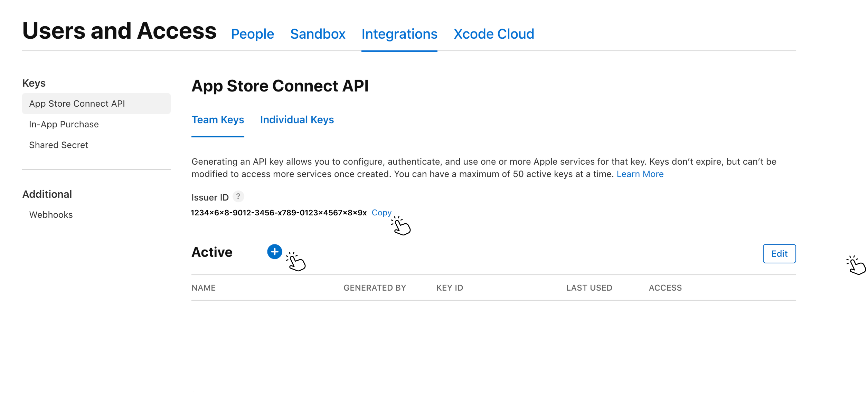Copy the Issuer ID
The image size is (868, 399).
(x=381, y=213)
